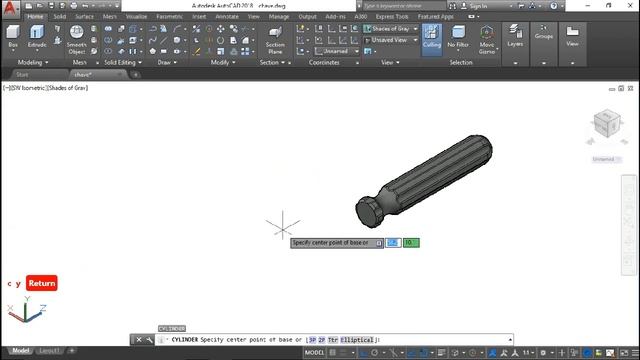Toggle grid display in status bar
The width and height of the screenshot is (640, 360).
point(333,353)
